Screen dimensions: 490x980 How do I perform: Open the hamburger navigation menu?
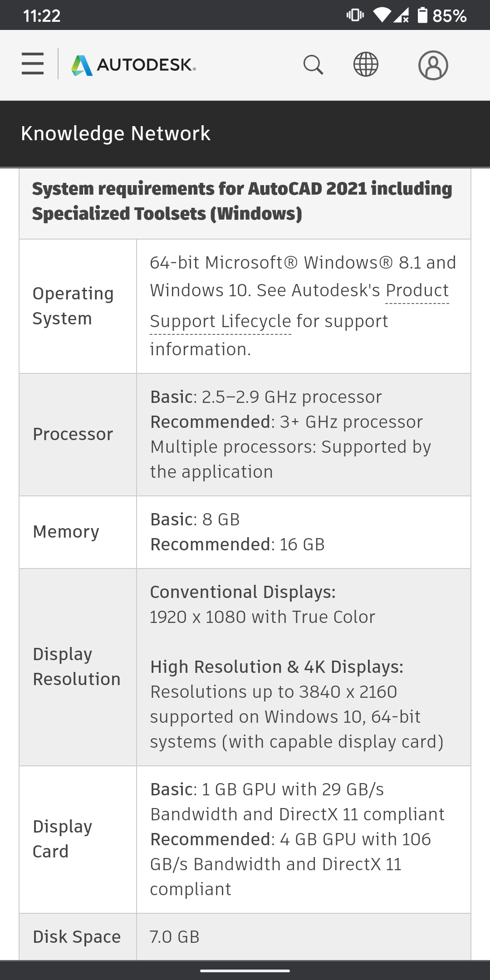pos(33,64)
